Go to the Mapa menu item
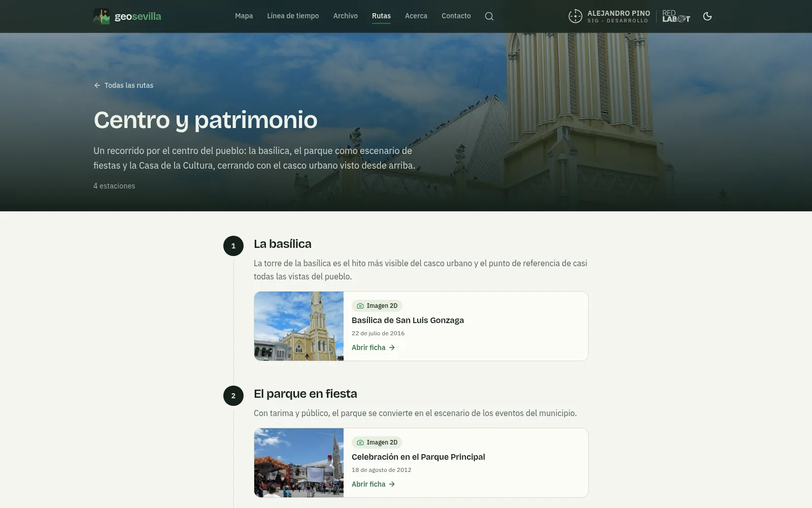This screenshot has width=812, height=508. pos(244,16)
